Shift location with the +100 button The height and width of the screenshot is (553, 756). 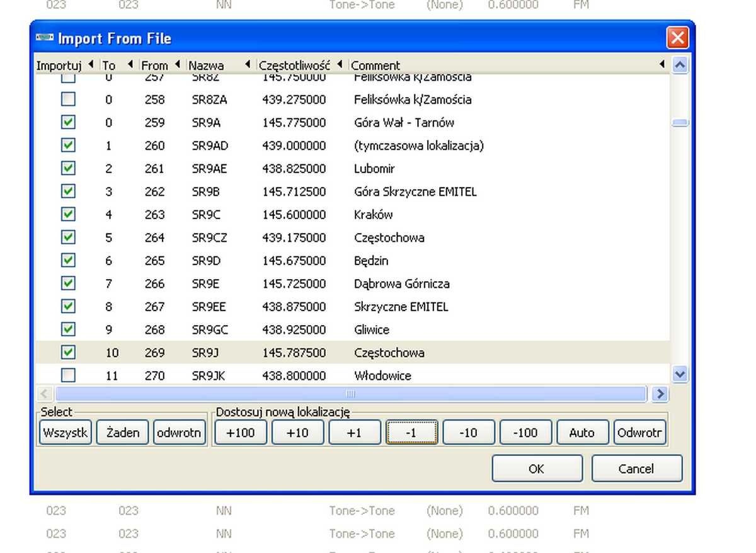(x=241, y=433)
